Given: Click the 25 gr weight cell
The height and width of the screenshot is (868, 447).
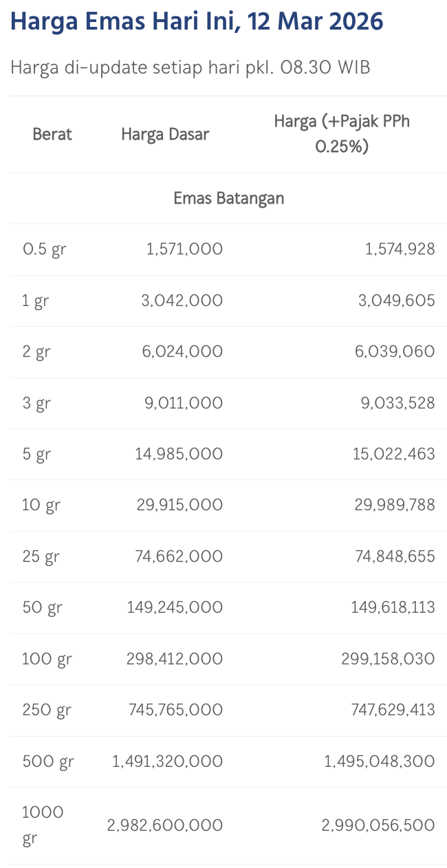Looking at the screenshot, I should (41, 556).
